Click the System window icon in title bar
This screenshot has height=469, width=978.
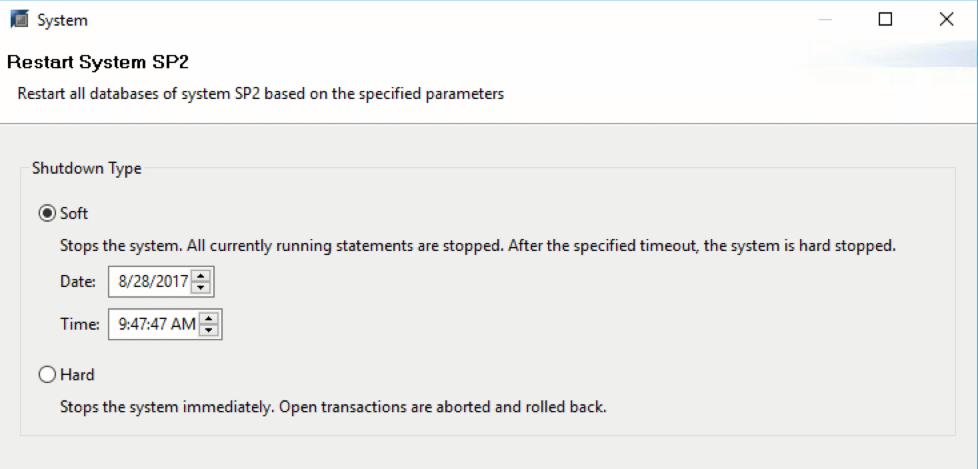point(20,20)
